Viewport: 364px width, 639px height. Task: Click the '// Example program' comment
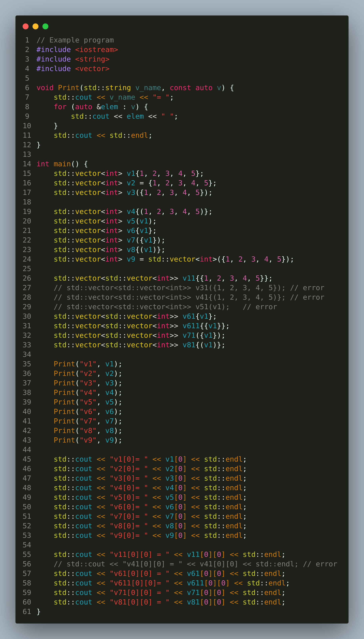75,40
